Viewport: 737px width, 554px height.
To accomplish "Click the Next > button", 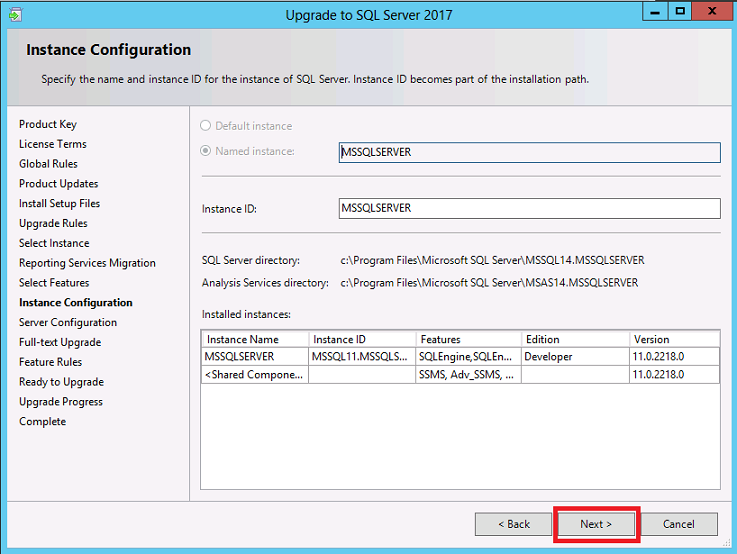I will pyautogui.click(x=596, y=524).
